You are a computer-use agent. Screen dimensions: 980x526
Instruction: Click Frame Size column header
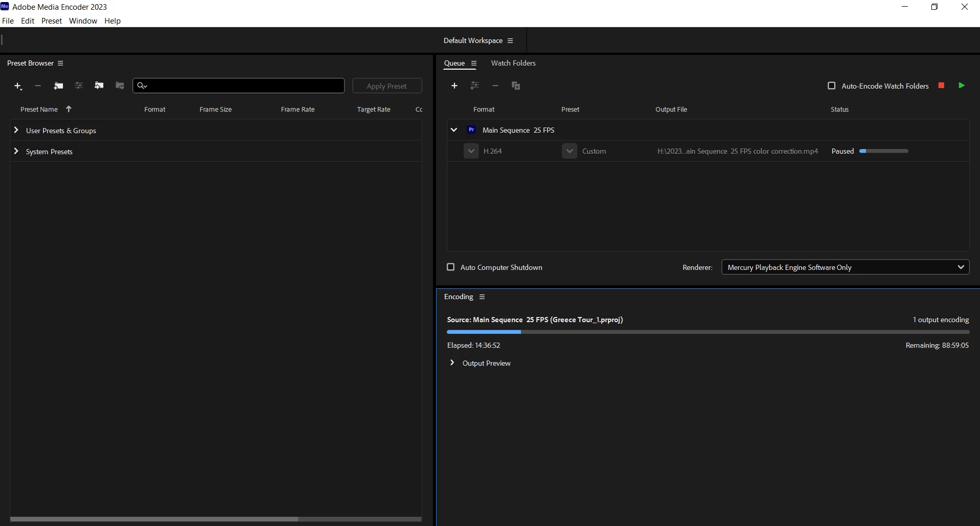click(215, 109)
